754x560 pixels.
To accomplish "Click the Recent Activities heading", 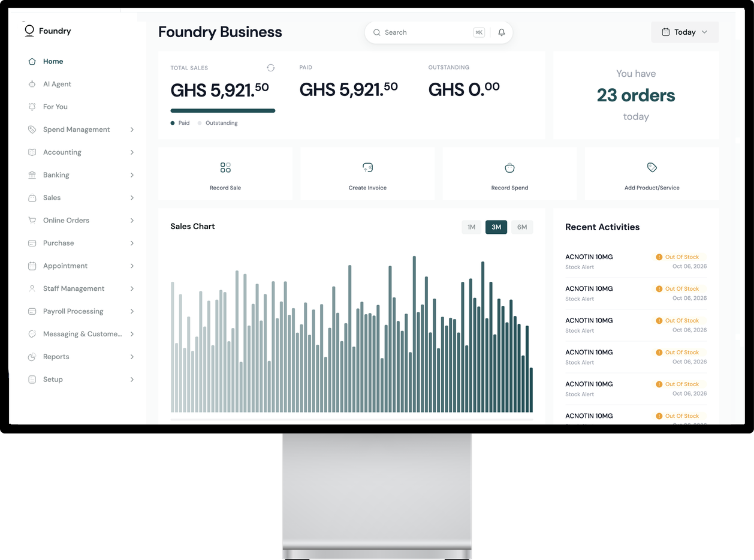I will click(602, 227).
